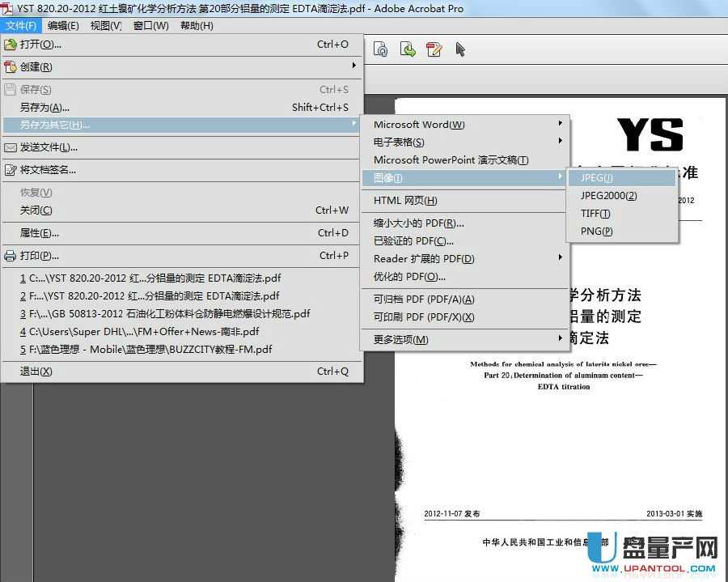Click the green arrow page icon in toolbar
The image size is (728, 582).
[x=408, y=49]
